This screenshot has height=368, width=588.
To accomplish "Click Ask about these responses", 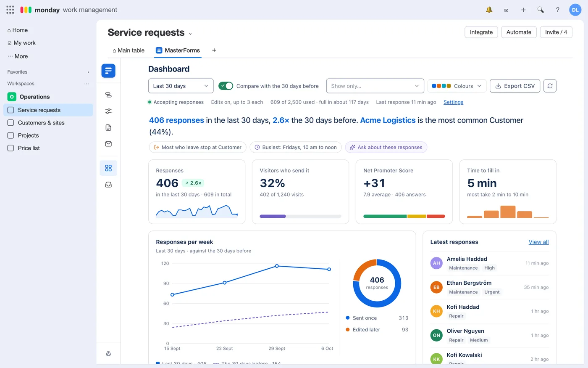I will 386,147.
